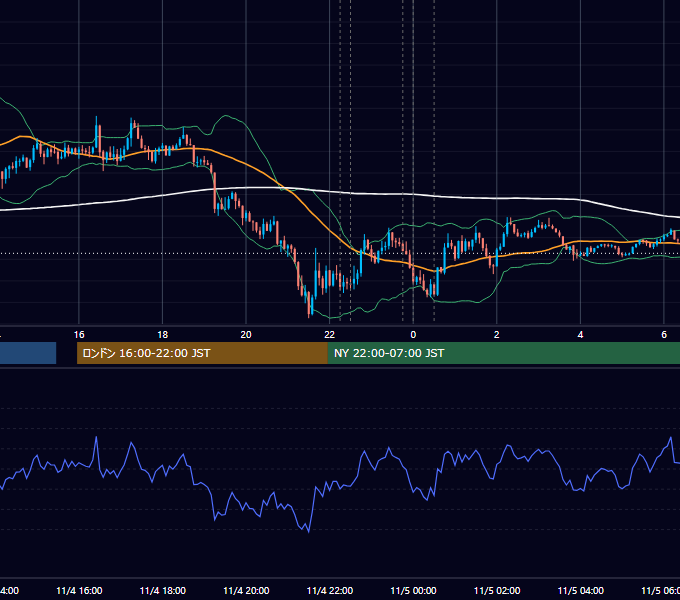Click the 11/5 04:00 time label

coord(581,590)
